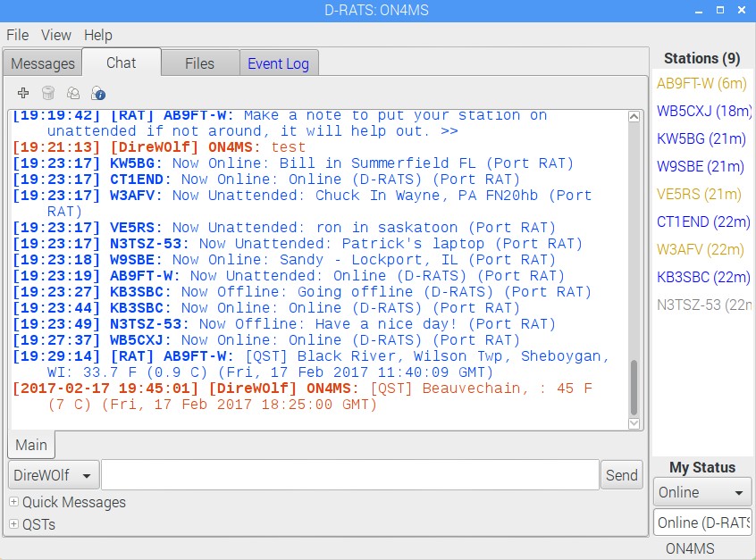Viewport: 756px width, 560px height.
Task: Open the My Status Online dropdown
Action: click(x=702, y=492)
